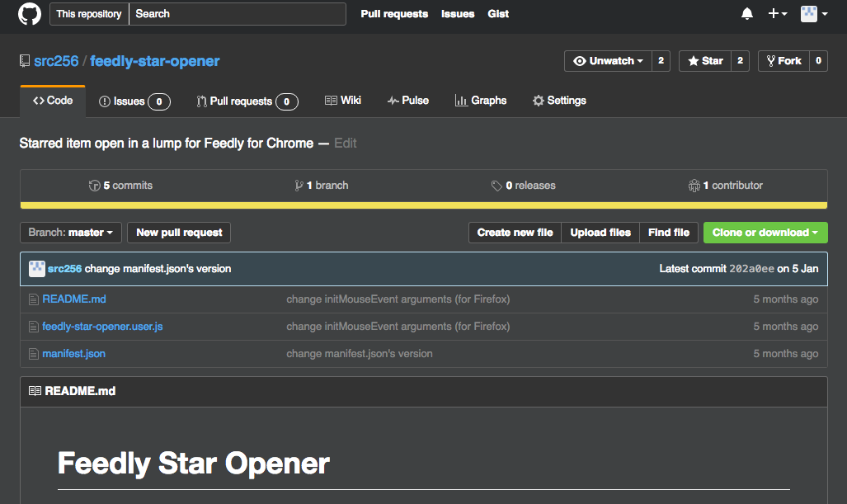
Task: Open latest commit message in the commit bar
Action: (x=158, y=268)
